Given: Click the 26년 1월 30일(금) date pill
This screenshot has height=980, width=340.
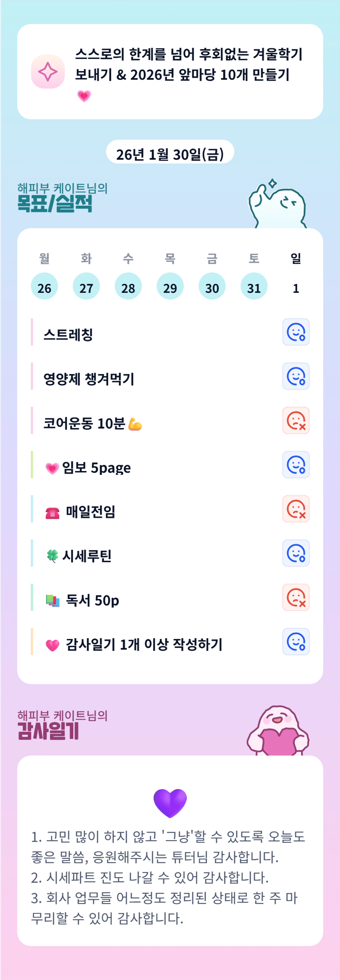Looking at the screenshot, I should click(x=170, y=153).
